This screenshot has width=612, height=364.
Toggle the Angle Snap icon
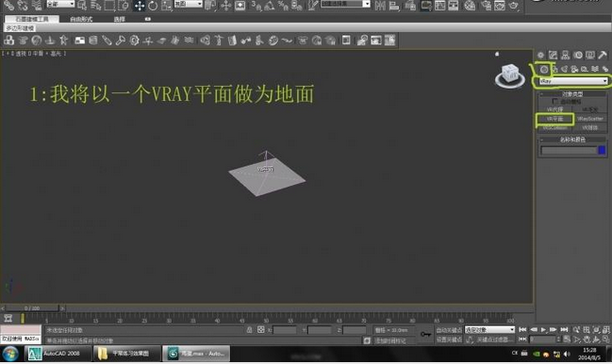tap(270, 5)
